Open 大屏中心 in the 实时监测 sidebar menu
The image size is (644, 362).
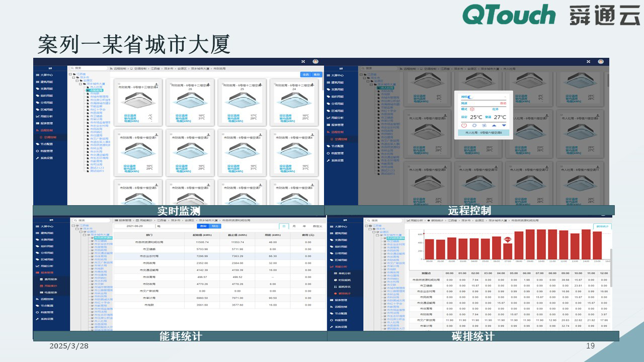[x=46, y=74]
